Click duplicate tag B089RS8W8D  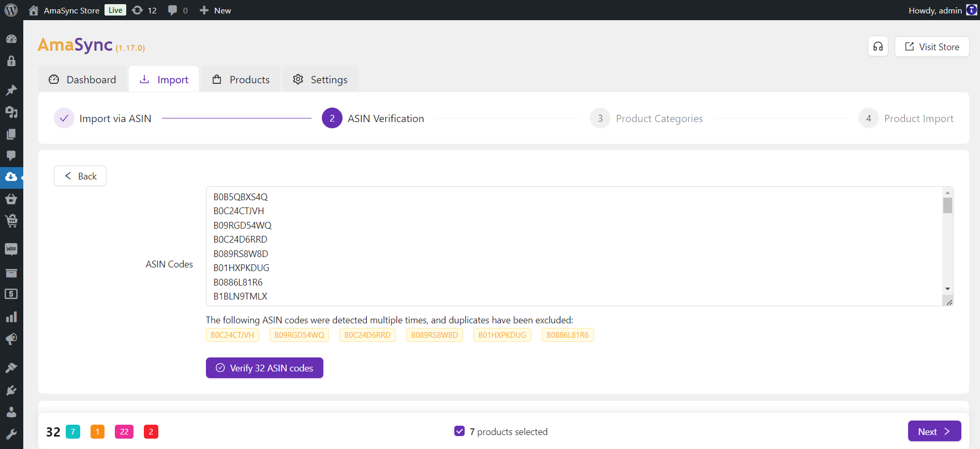point(435,335)
